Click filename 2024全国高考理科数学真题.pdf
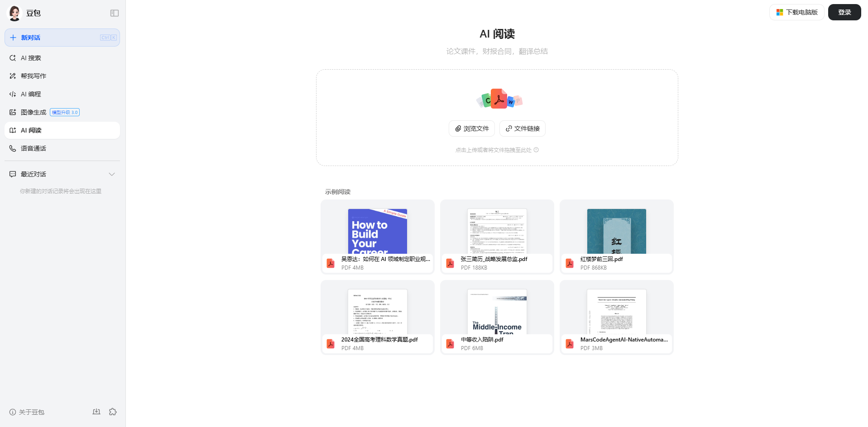Screen dimensions: 868x427 click(379, 340)
